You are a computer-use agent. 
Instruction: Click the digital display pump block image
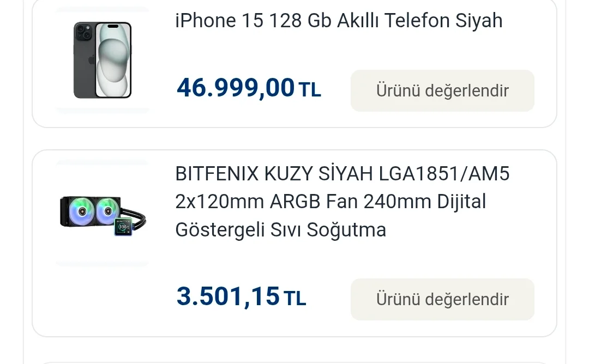(x=124, y=226)
